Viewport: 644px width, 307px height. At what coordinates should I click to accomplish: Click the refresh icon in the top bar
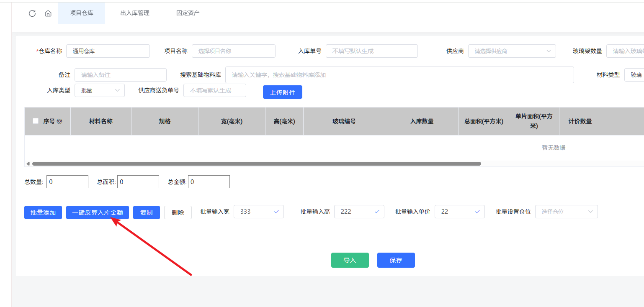coord(32,13)
